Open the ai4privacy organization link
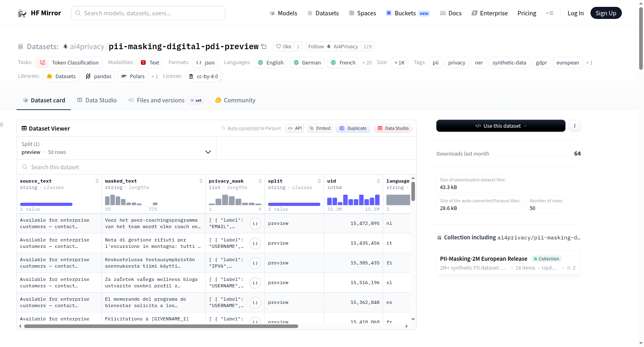Viewport: 644px width, 347px height. (x=87, y=47)
